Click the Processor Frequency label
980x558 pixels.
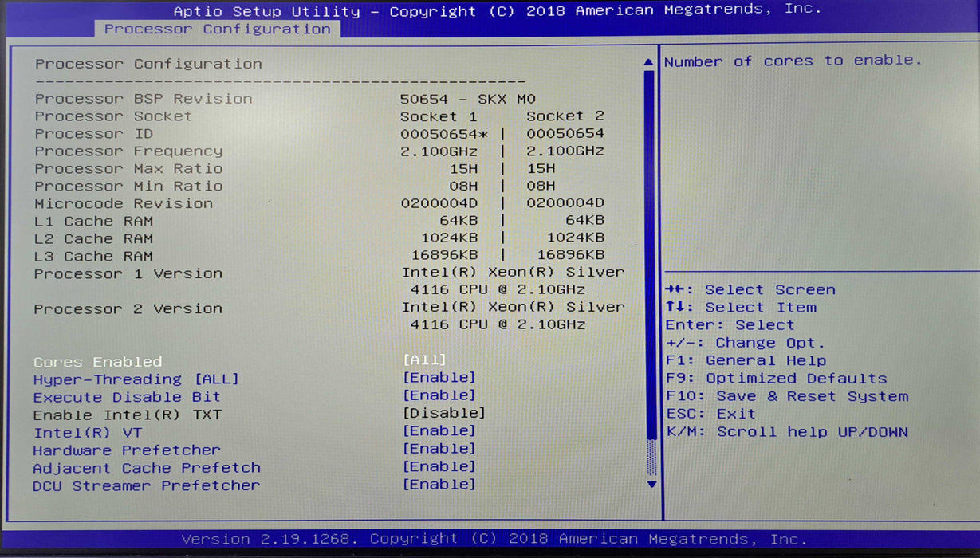point(128,151)
